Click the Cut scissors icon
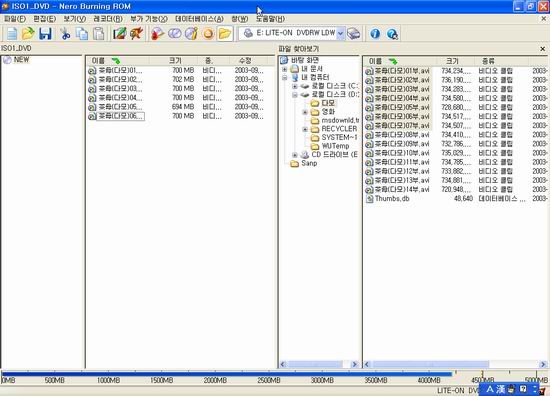This screenshot has height=396, width=550. pyautogui.click(x=65, y=34)
